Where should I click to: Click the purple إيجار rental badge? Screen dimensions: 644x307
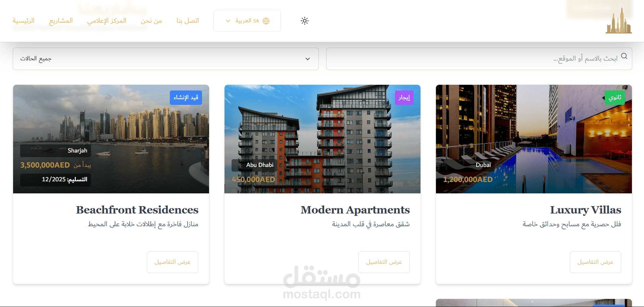(404, 98)
